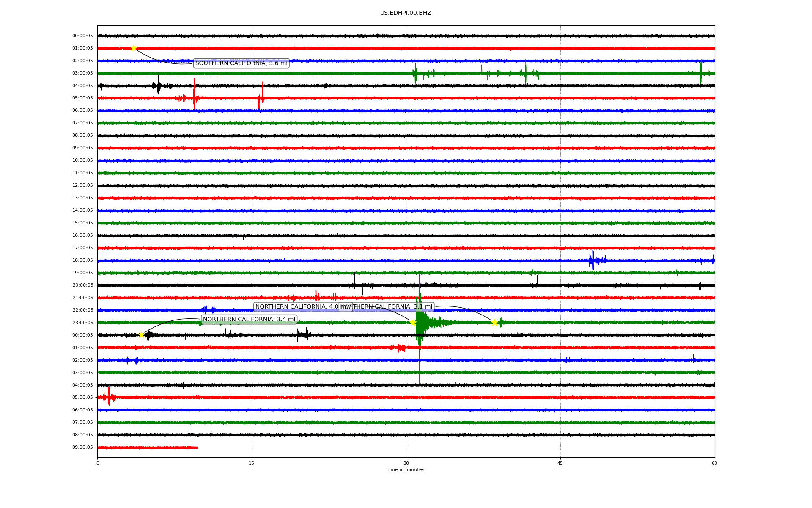Click the final 09:00:05 row time label
This screenshot has width=812, height=508.
(82, 447)
